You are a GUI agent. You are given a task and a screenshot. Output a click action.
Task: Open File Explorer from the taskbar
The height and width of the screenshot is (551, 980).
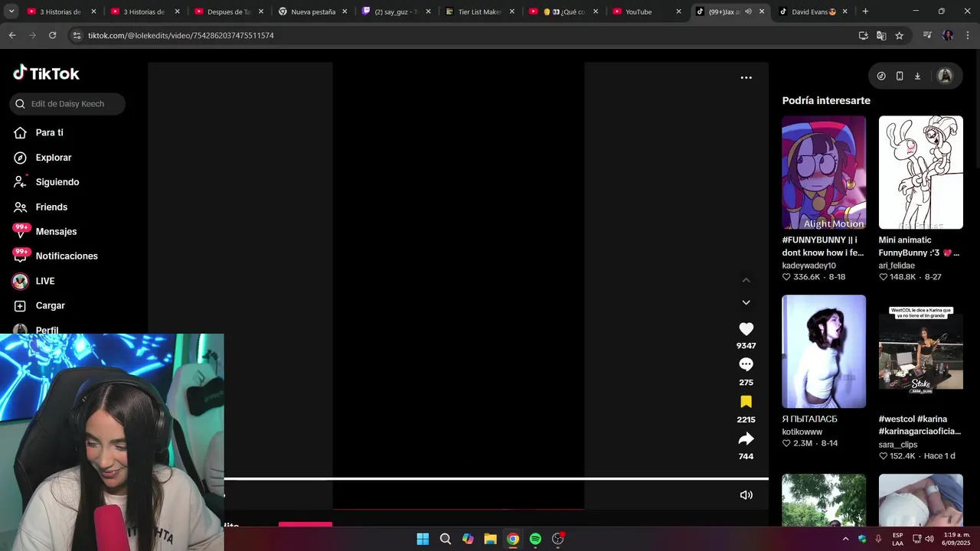(x=490, y=539)
